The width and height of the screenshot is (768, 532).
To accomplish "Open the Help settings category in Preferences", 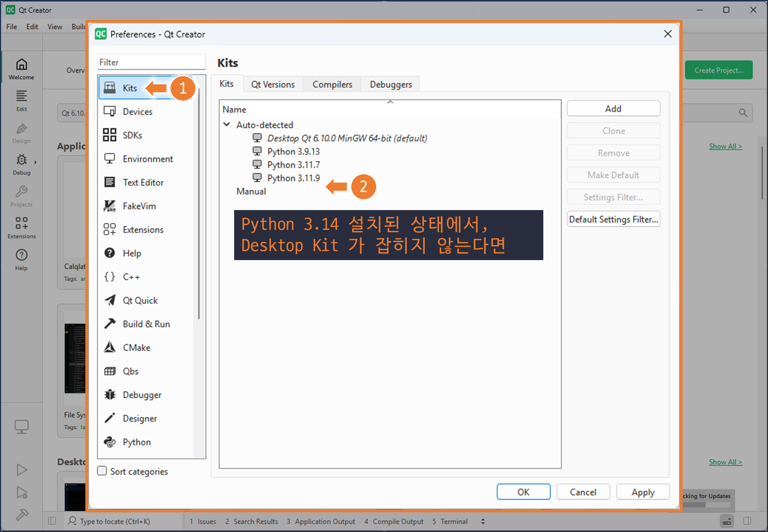I will coord(146,253).
